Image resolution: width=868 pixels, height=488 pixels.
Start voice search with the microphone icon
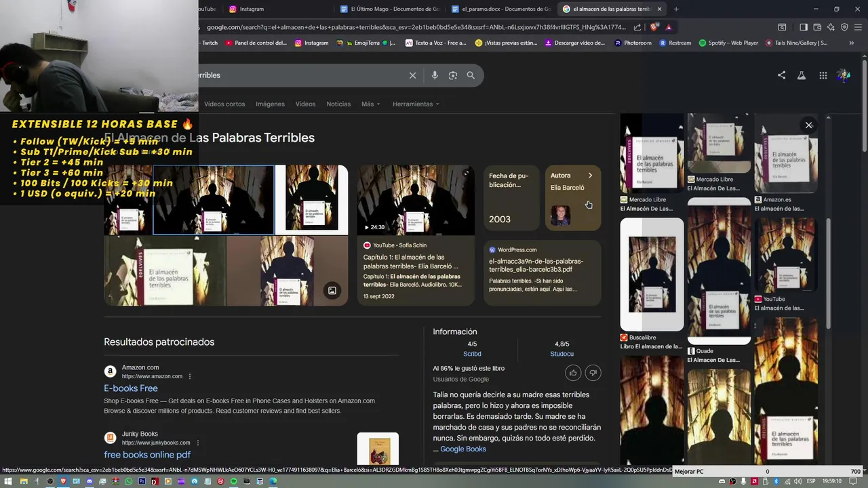coord(435,75)
